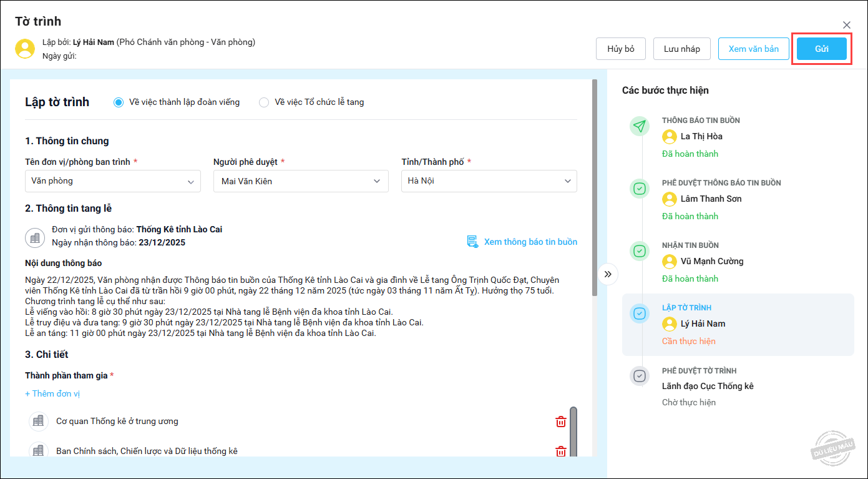
Task: Open the Xem thông báo tin buồn link
Action: [530, 242]
